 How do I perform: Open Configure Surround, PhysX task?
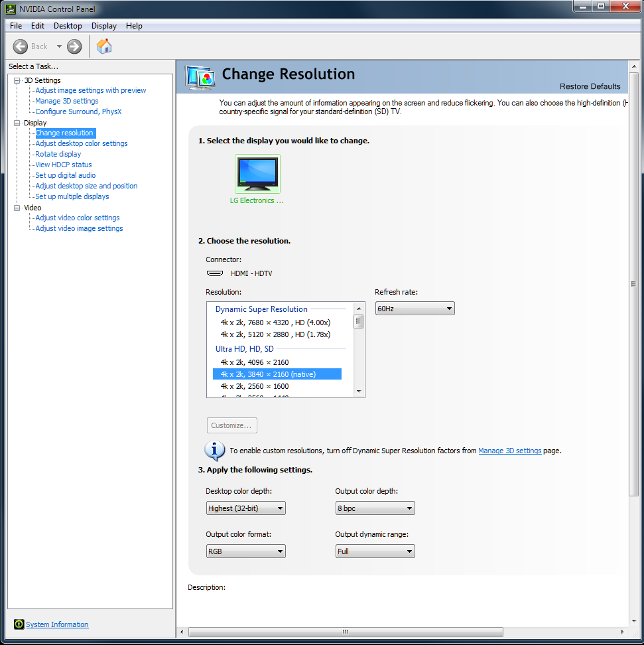(78, 112)
